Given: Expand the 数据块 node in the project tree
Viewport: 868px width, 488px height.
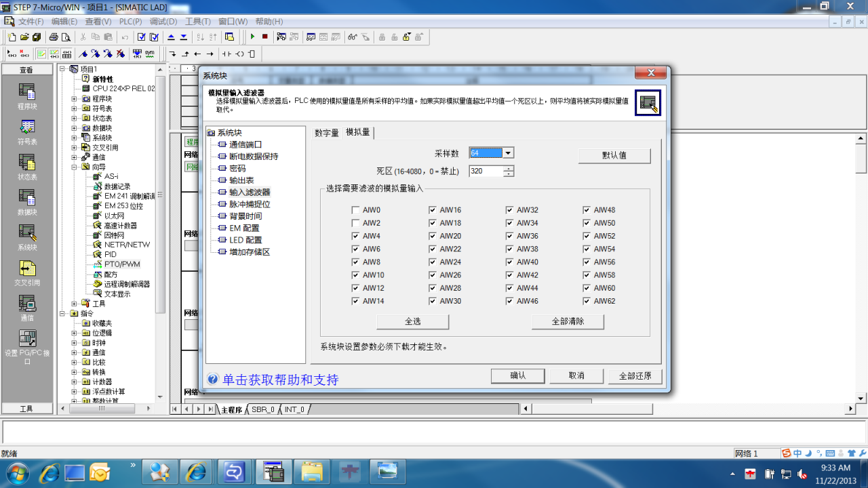Looking at the screenshot, I should pos(75,128).
